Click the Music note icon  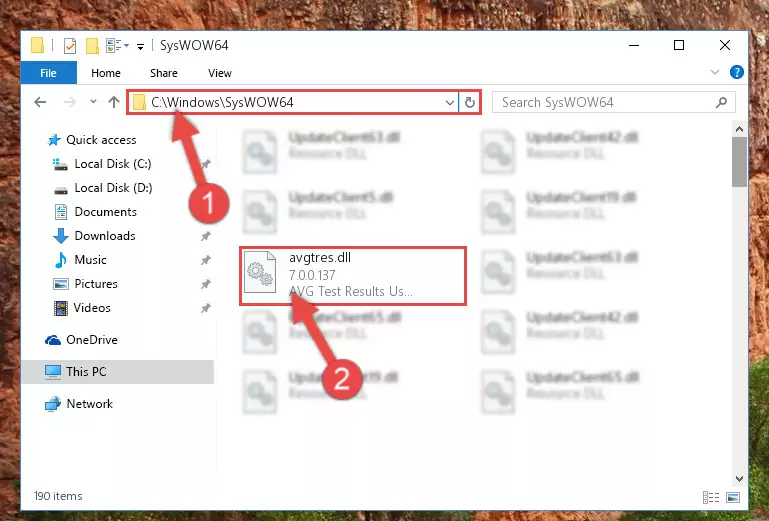61,260
